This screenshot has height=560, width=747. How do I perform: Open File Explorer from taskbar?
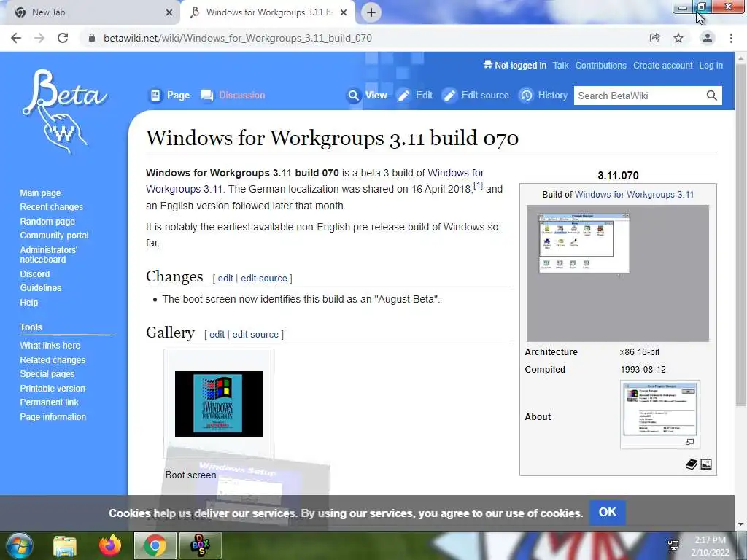pyautogui.click(x=65, y=545)
